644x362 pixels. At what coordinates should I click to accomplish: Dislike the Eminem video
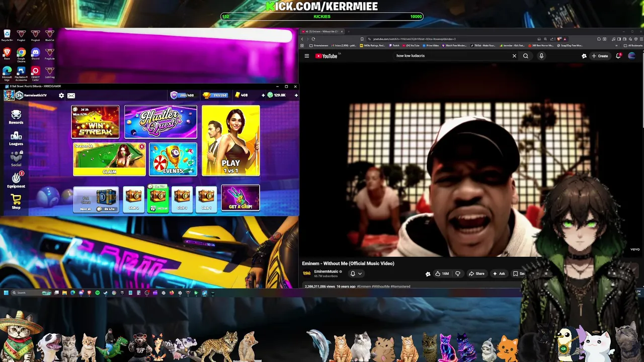pos(457,274)
